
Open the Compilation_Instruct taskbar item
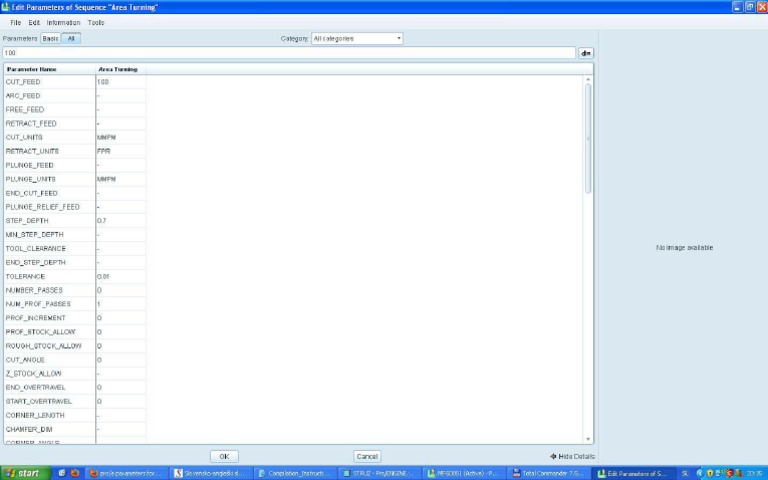click(x=295, y=473)
